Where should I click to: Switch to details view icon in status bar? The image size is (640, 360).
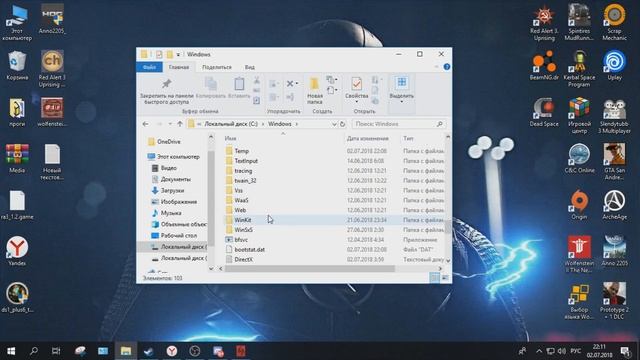coord(434,278)
